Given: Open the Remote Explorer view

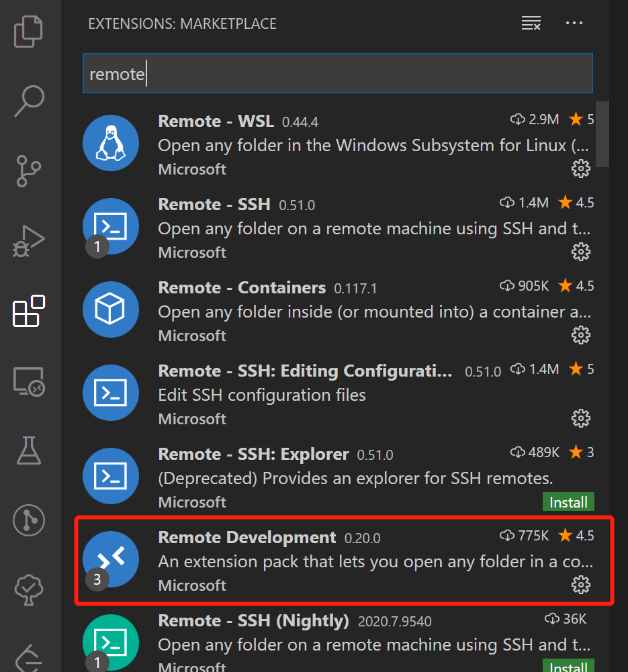Looking at the screenshot, I should pyautogui.click(x=29, y=381).
